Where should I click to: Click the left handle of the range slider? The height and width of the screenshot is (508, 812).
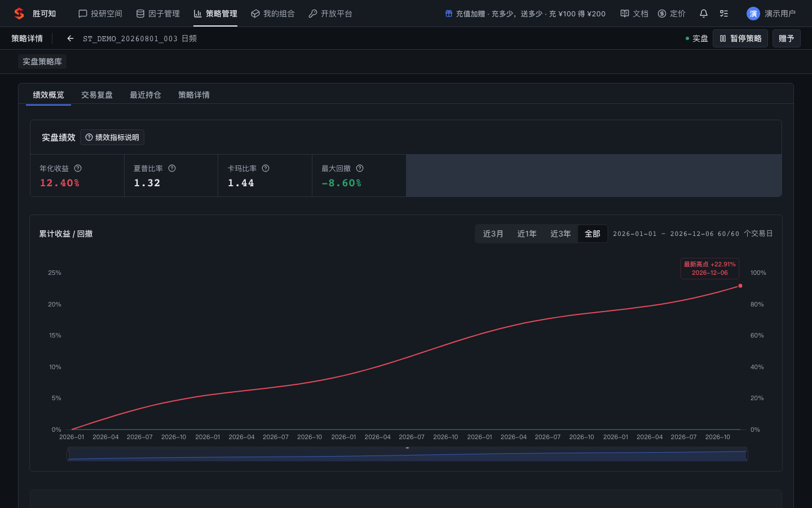(68, 454)
